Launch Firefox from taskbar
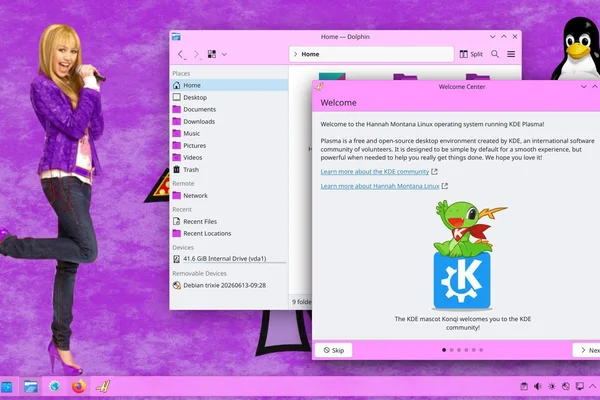 tap(79, 387)
